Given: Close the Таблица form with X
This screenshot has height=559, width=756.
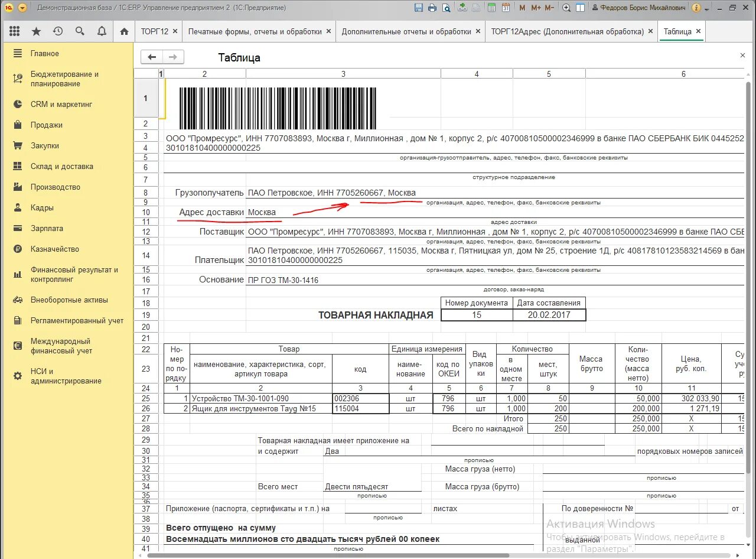Looking at the screenshot, I should pyautogui.click(x=742, y=55).
